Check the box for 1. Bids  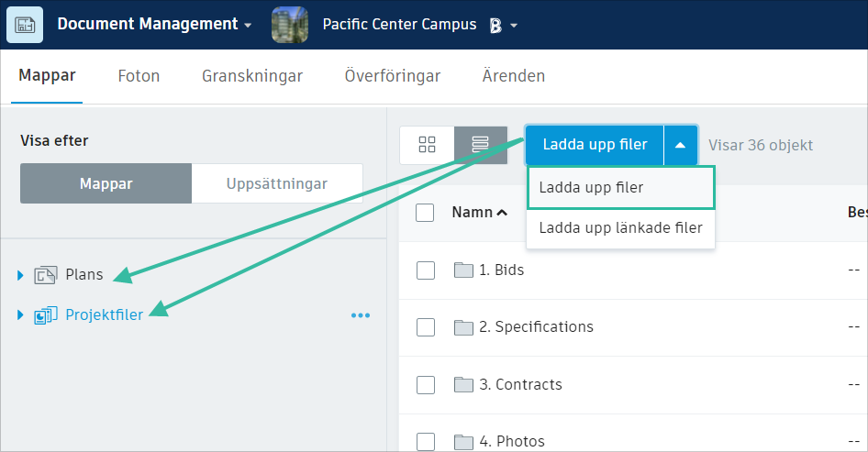tap(425, 270)
